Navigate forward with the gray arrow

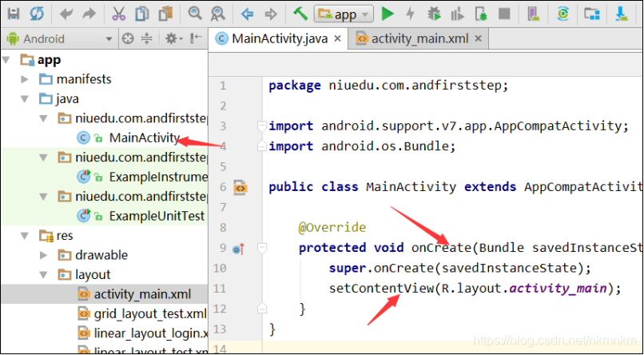point(271,14)
